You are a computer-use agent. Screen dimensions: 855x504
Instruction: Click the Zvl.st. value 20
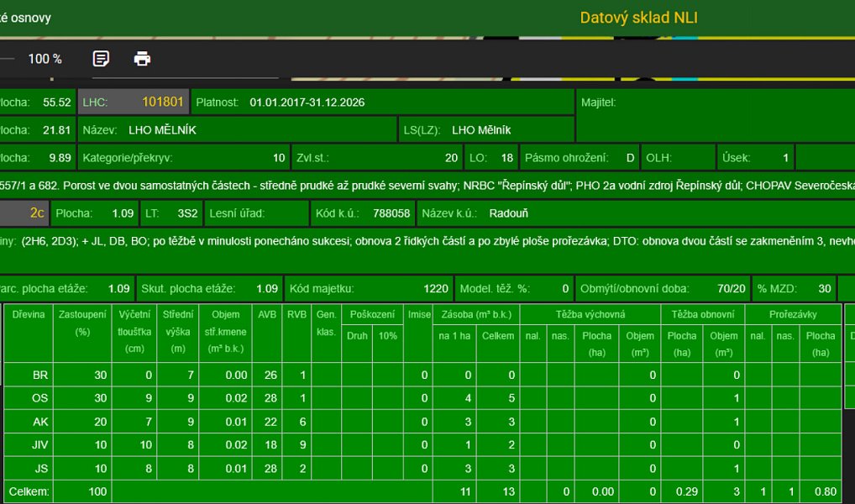451,158
